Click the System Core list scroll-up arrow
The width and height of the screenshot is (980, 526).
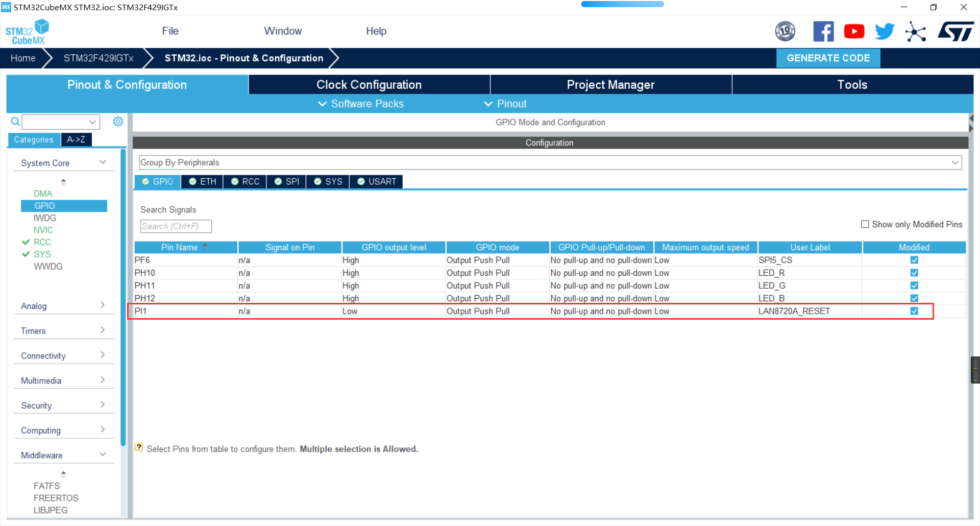click(63, 181)
